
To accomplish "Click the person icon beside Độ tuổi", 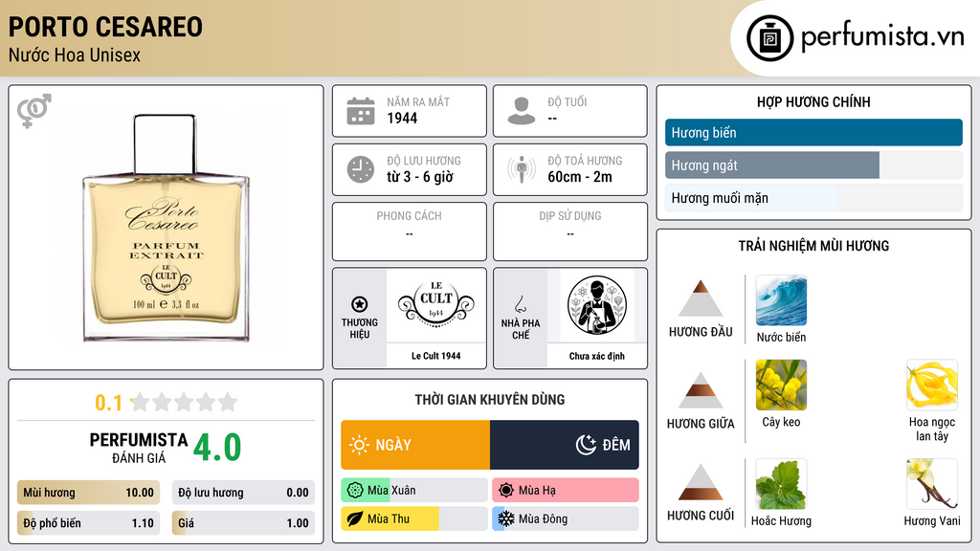I will pos(522,111).
